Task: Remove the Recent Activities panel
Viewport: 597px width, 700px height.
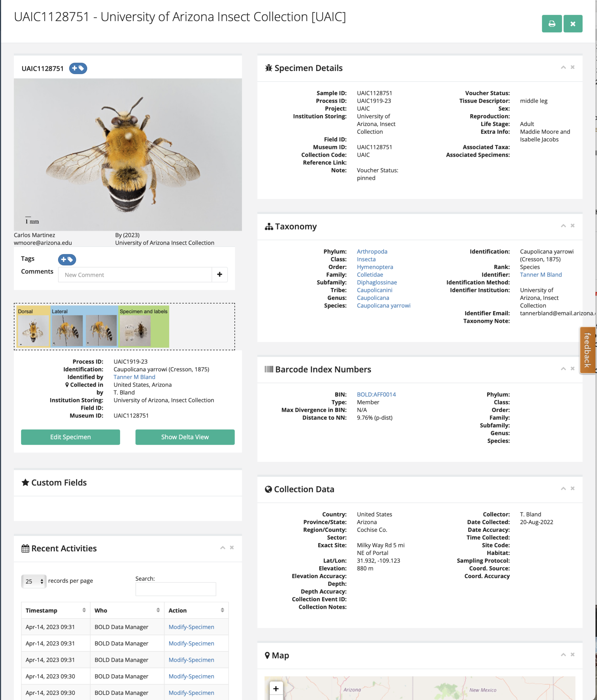Action: [x=232, y=548]
